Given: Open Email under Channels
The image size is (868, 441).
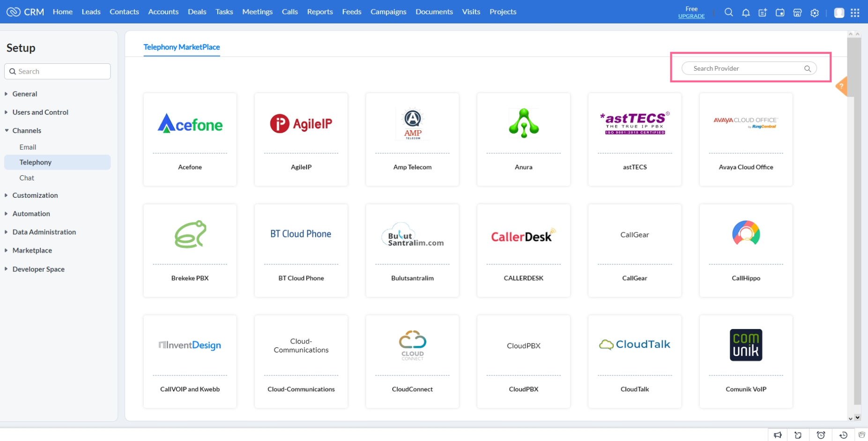Looking at the screenshot, I should [x=28, y=147].
